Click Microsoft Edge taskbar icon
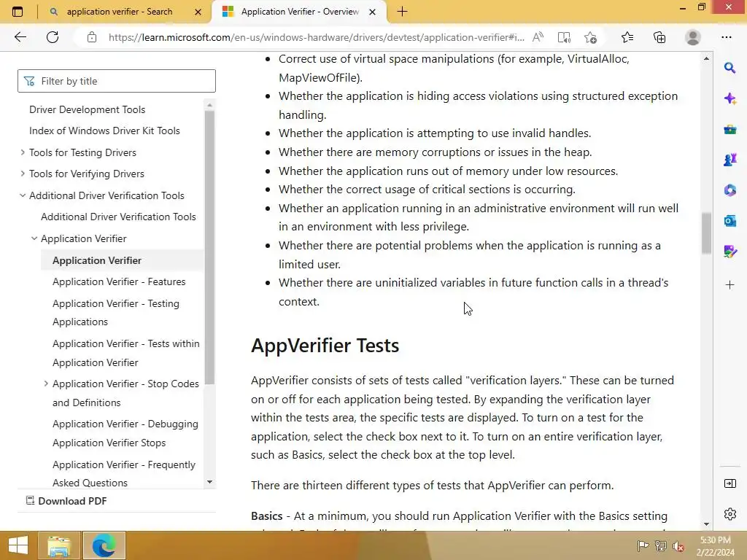The width and height of the screenshot is (747, 560). click(x=104, y=545)
